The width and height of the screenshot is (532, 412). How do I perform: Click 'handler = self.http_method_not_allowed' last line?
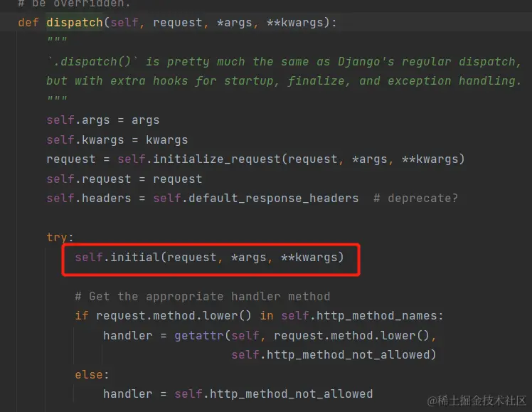tap(238, 393)
